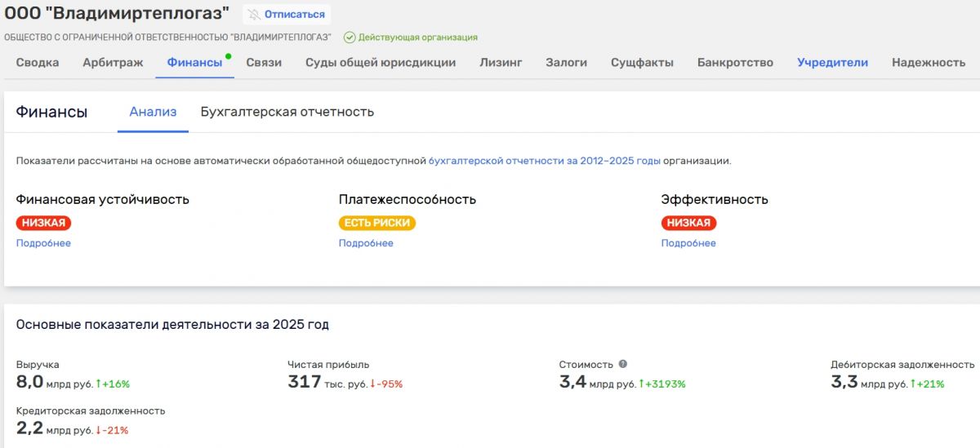Switch to the Арбитраж tab
Screen dimensions: 980x448
pyautogui.click(x=113, y=63)
